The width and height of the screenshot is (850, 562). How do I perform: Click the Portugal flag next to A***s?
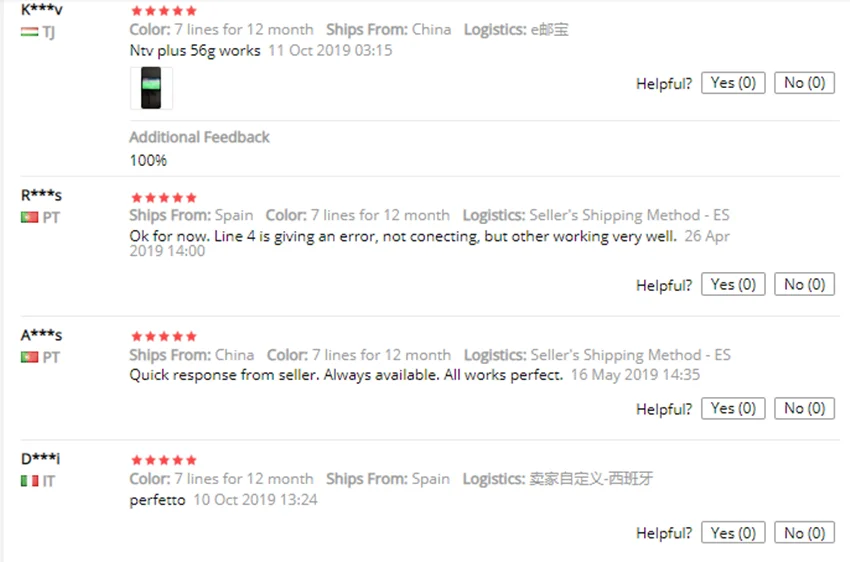tap(29, 357)
